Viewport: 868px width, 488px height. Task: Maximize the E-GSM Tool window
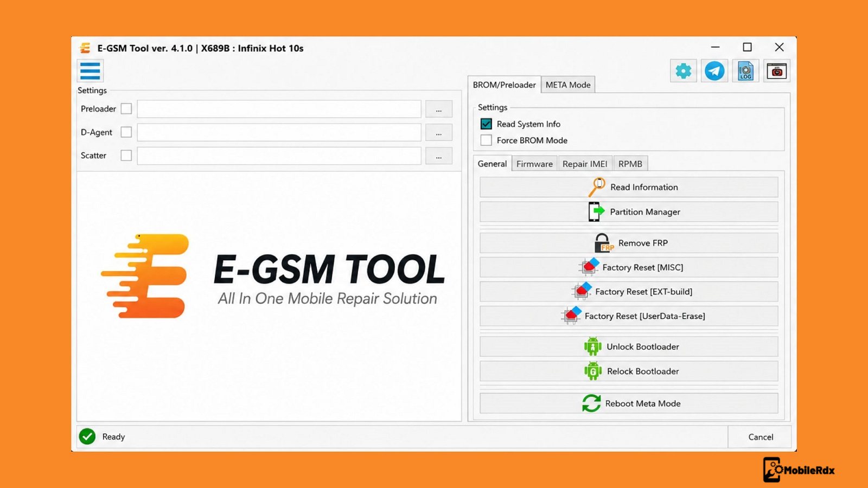point(747,47)
